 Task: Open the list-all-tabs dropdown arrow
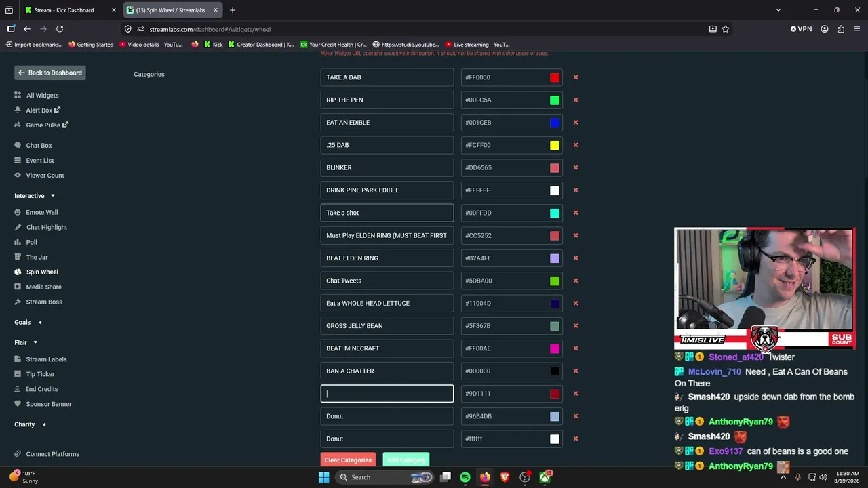778,10
